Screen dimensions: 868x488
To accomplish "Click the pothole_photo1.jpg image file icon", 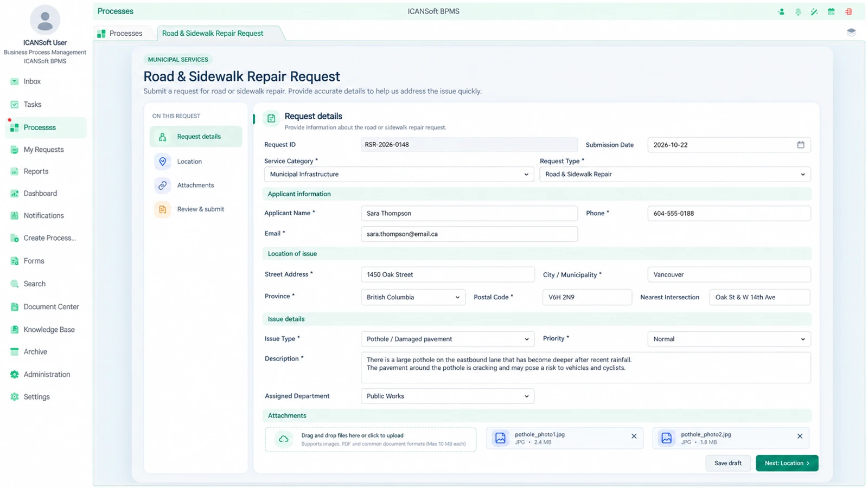I will pyautogui.click(x=500, y=438).
